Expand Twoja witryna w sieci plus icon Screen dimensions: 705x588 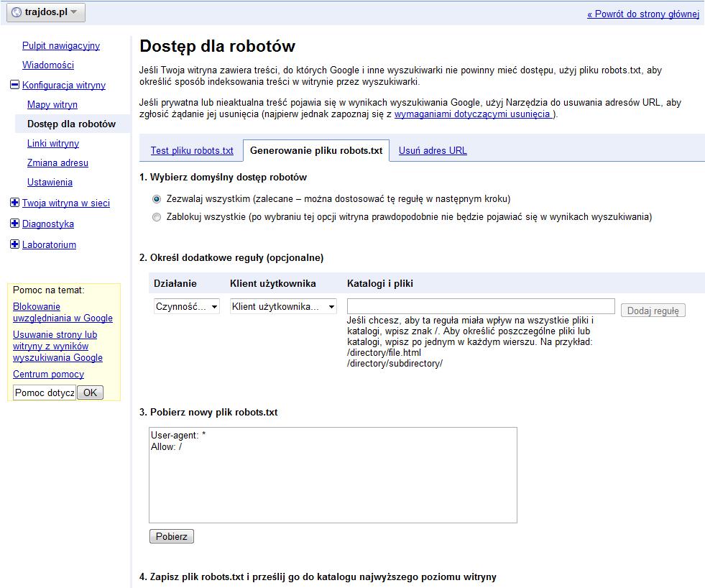coord(15,203)
